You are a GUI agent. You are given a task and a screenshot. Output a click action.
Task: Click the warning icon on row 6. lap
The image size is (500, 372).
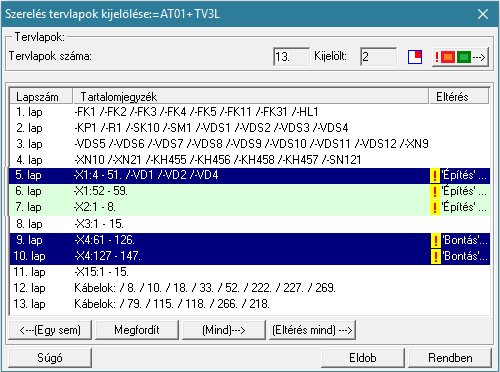(435, 192)
